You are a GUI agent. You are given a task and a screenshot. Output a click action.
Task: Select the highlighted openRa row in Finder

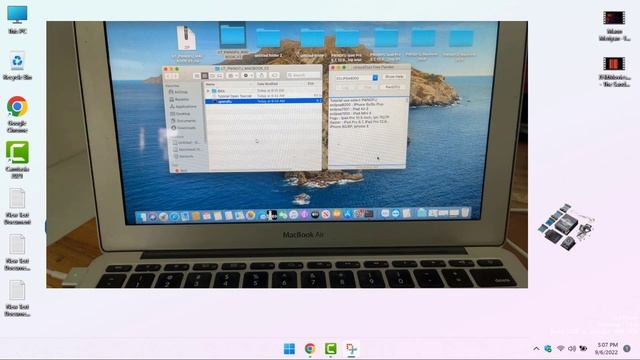(x=263, y=101)
